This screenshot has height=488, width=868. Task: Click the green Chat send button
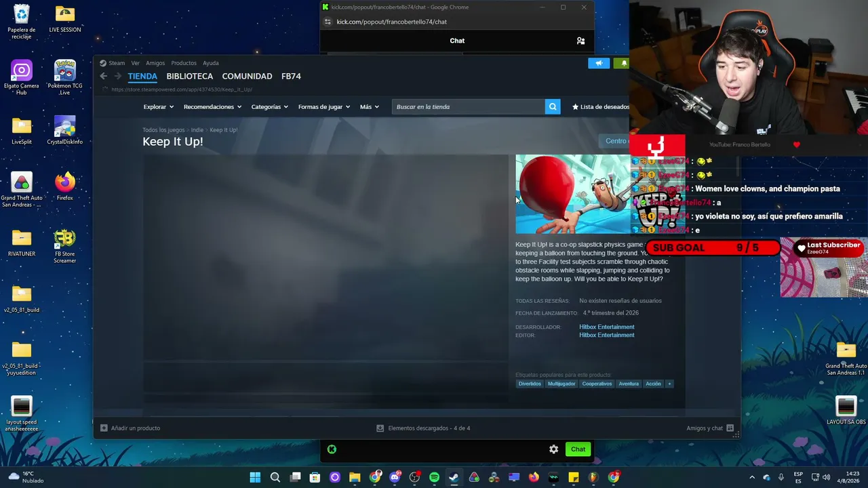578,449
